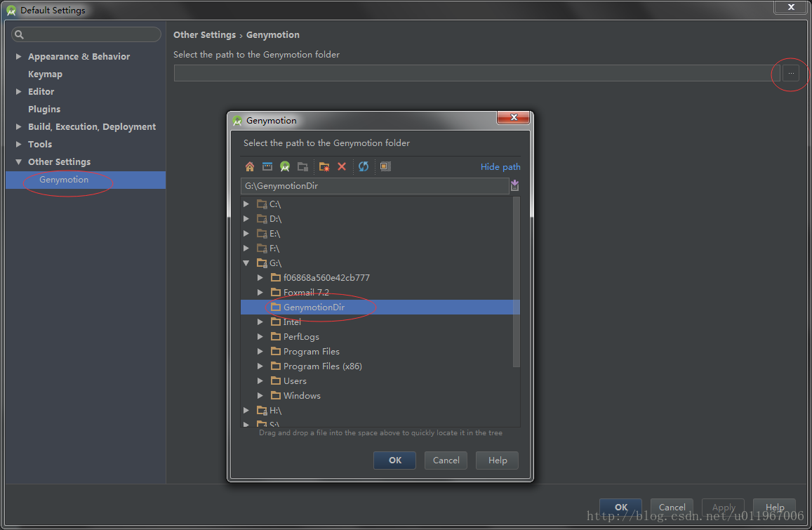Expand the C:\ drive node
The image size is (812, 530).
point(246,204)
